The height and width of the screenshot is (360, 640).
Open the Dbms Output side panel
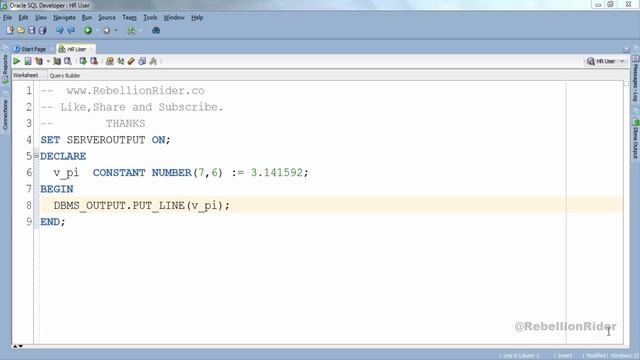[636, 140]
